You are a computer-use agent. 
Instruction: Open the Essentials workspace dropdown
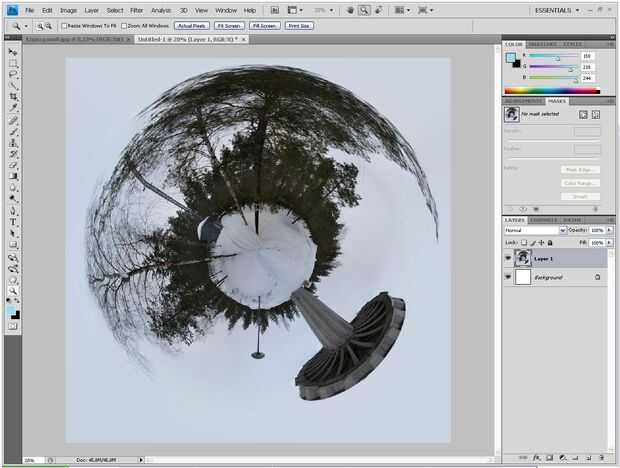[557, 10]
